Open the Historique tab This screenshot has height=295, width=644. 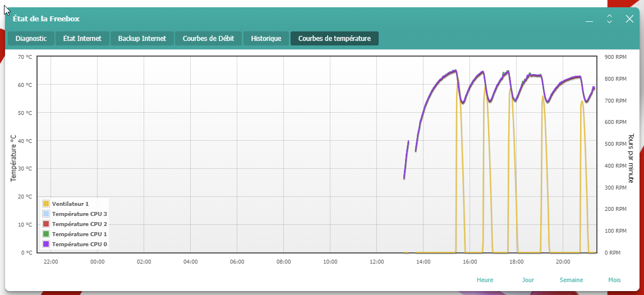[266, 39]
